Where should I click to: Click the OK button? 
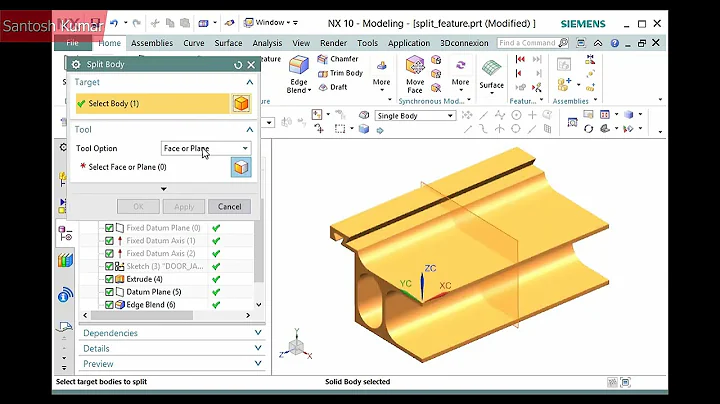pos(138,207)
